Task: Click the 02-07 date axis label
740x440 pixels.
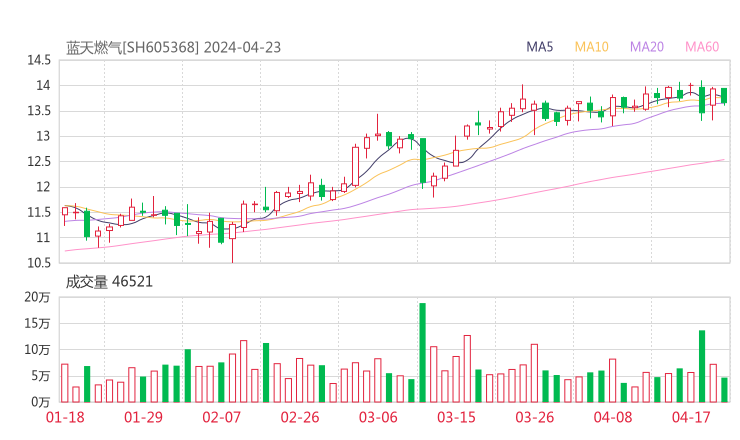Action: (x=221, y=417)
